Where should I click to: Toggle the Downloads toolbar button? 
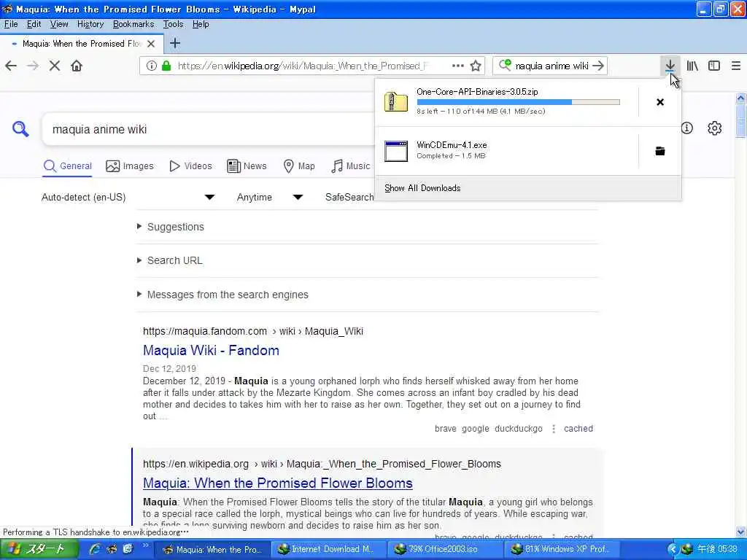670,66
